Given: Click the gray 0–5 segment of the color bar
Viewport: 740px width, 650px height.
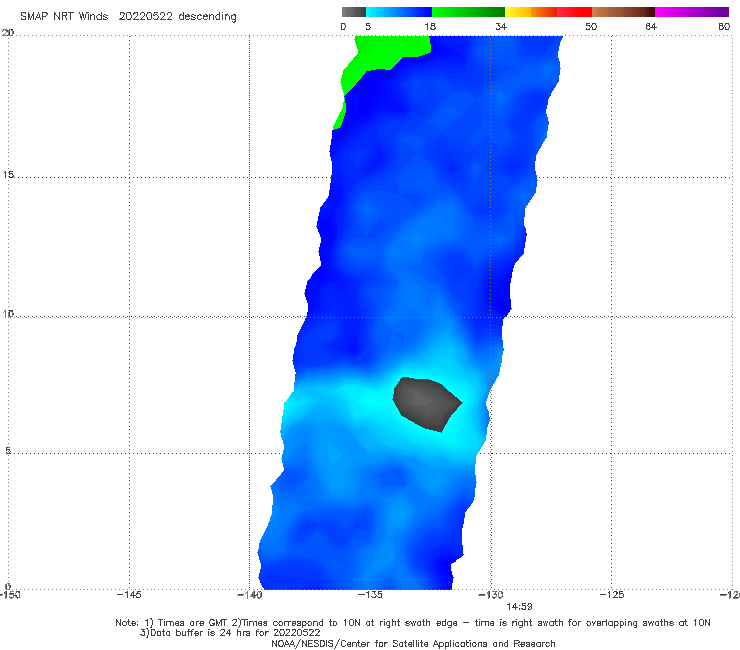Looking at the screenshot, I should click(353, 12).
